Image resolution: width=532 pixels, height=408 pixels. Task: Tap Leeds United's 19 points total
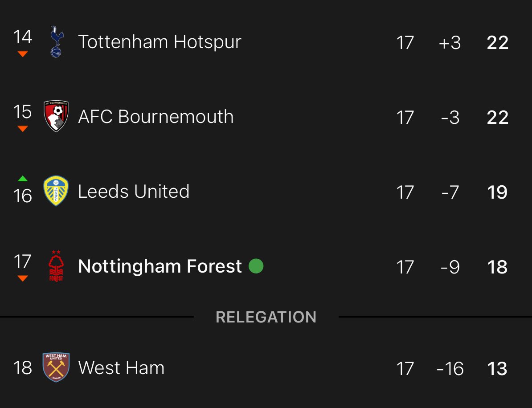click(x=497, y=192)
